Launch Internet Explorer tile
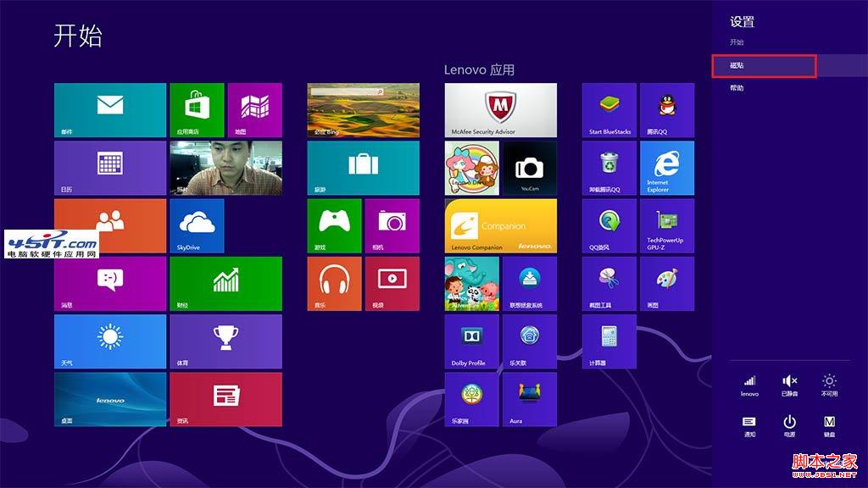This screenshot has height=488, width=868. pyautogui.click(x=667, y=168)
